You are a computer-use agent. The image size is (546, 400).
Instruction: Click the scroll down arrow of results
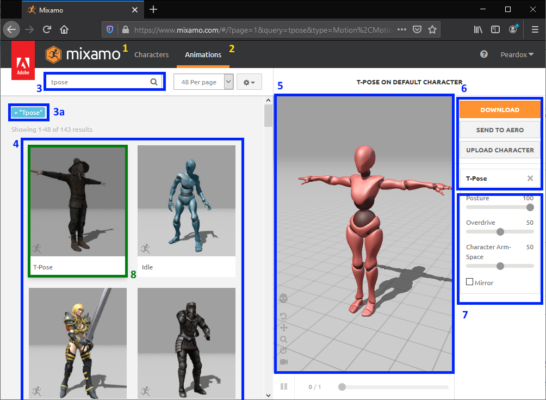(268, 395)
